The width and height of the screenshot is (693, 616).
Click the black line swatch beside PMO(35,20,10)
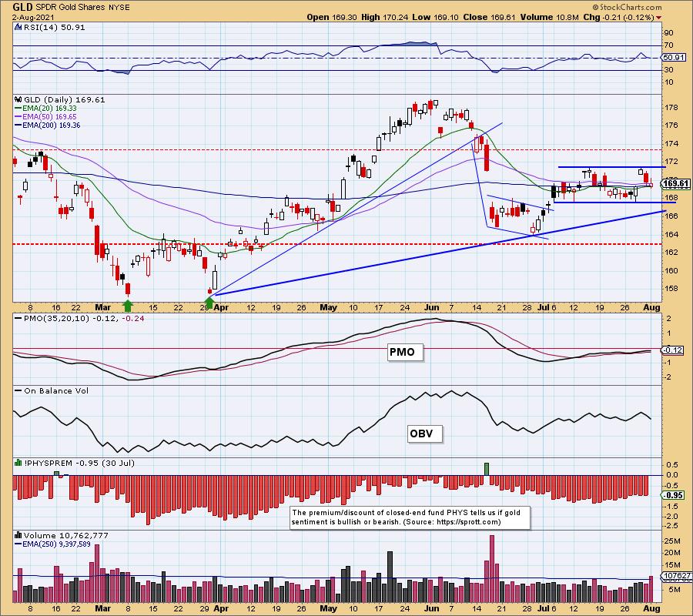(x=18, y=318)
